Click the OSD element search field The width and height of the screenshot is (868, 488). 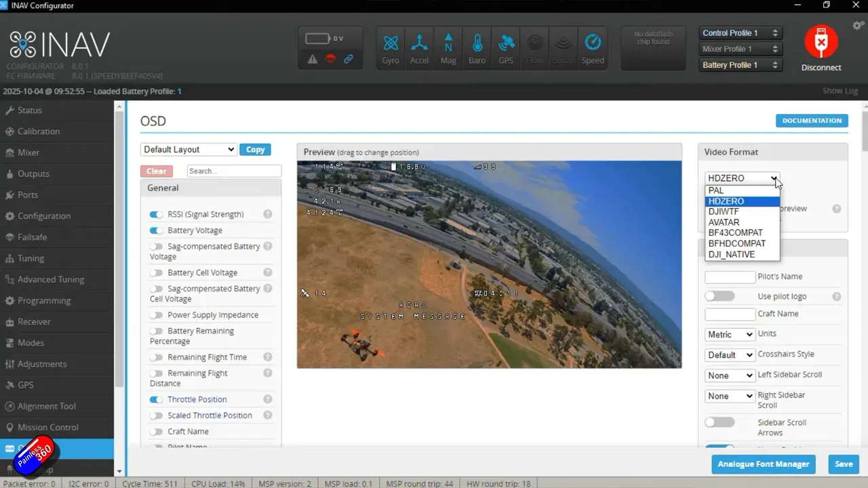pyautogui.click(x=233, y=171)
